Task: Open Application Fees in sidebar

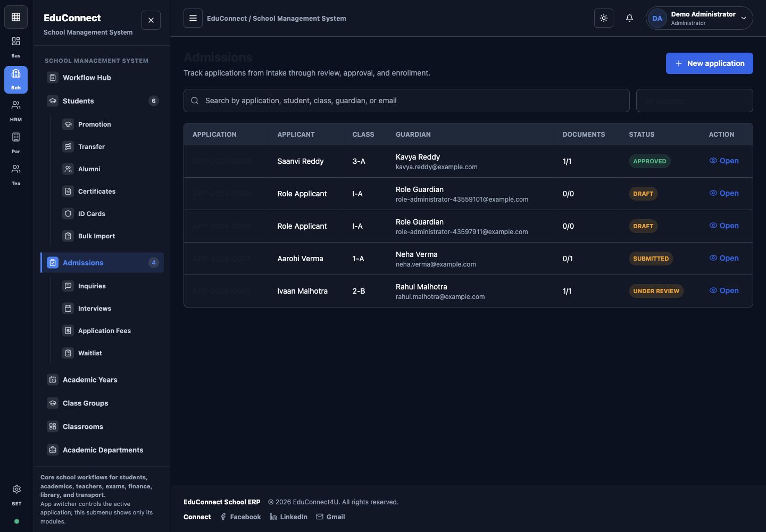Action: click(x=110, y=331)
